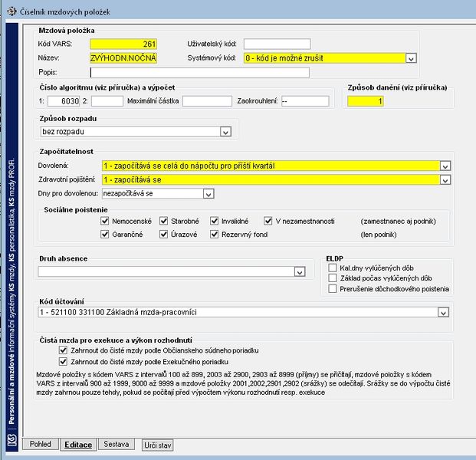Uncheck the Rezervný fond checkbox
Screen dimensions: 476x460
[215, 234]
